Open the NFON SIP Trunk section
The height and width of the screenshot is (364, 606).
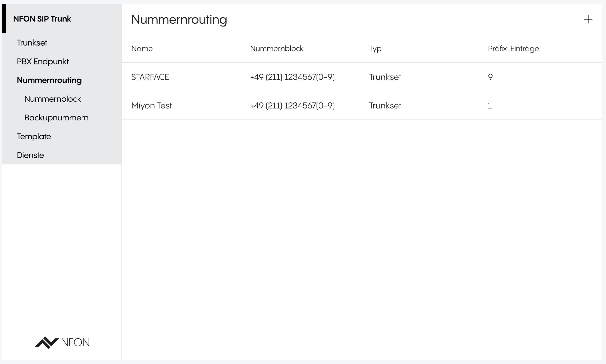(x=42, y=19)
